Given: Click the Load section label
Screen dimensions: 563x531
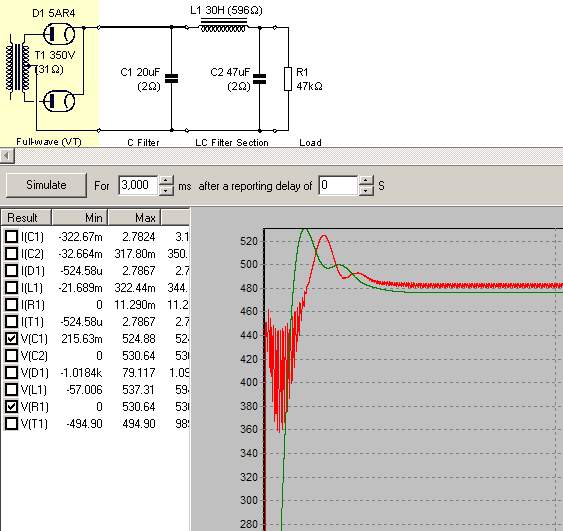Looking at the screenshot, I should (x=310, y=143).
